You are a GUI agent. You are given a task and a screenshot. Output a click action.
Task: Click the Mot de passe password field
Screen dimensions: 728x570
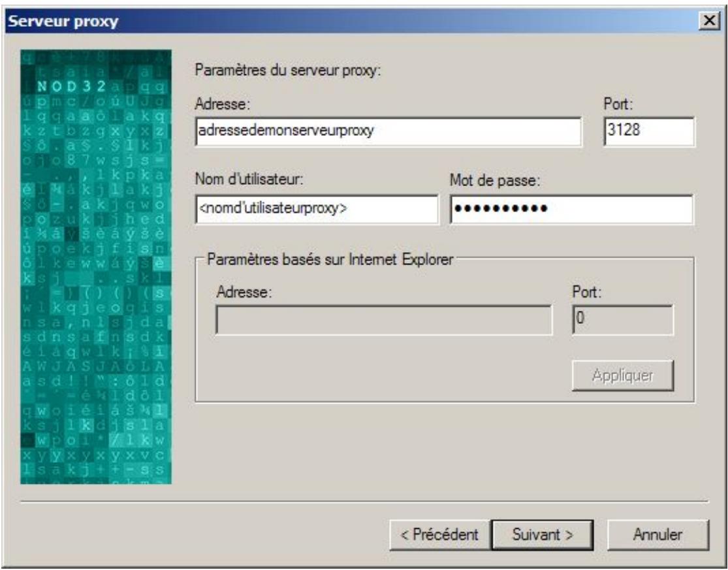[571, 210]
